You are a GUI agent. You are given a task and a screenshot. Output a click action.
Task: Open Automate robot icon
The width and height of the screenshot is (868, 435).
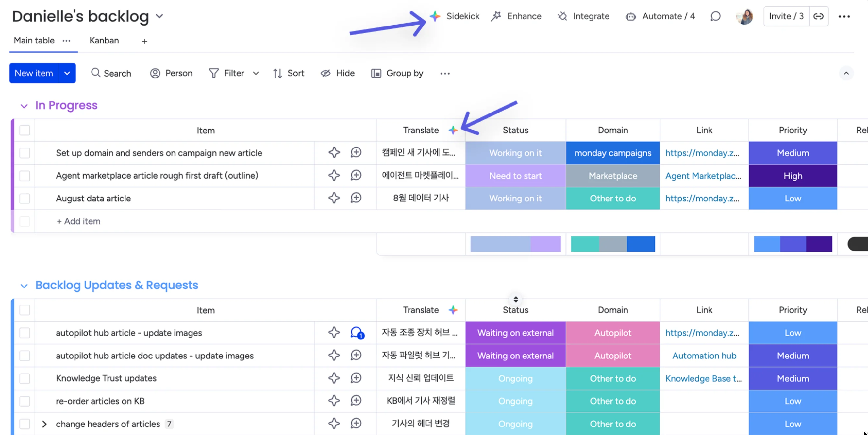pyautogui.click(x=631, y=16)
